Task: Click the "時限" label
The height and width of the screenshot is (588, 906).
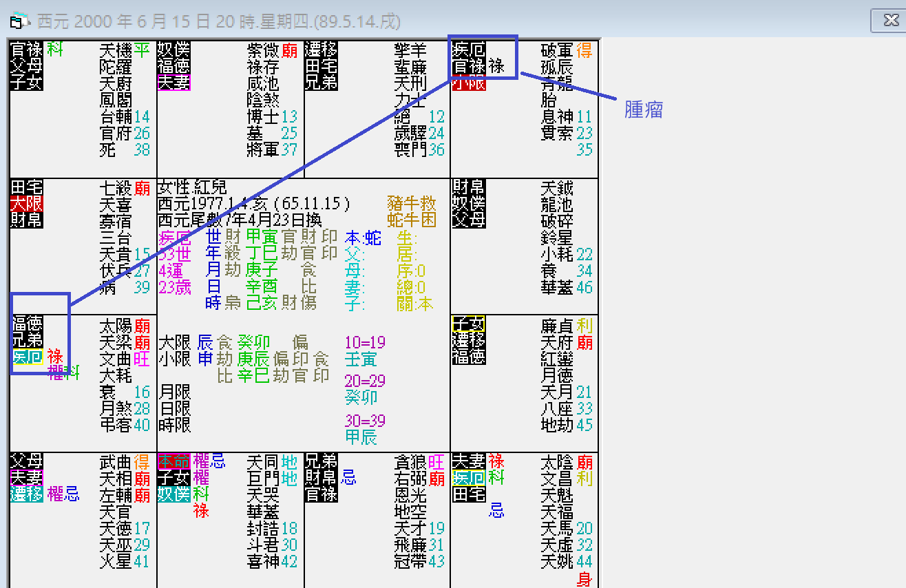Action: [x=175, y=425]
